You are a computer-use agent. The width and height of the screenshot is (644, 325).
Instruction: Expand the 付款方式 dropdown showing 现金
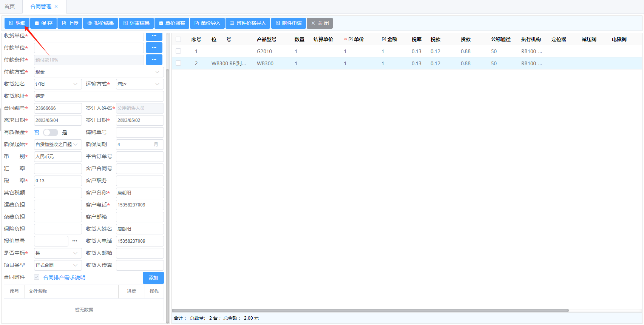click(x=99, y=72)
